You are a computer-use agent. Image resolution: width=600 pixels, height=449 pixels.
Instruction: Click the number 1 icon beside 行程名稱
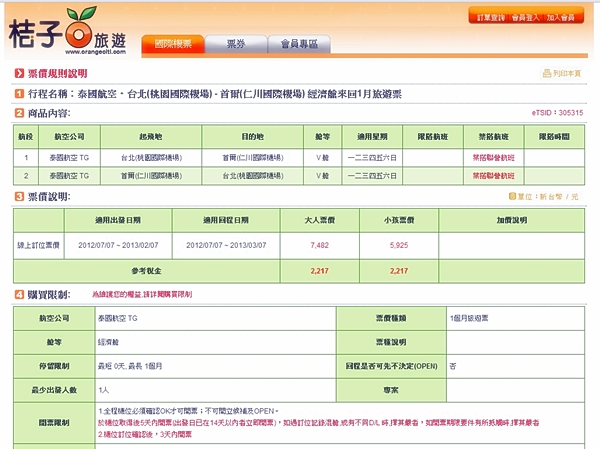19,94
